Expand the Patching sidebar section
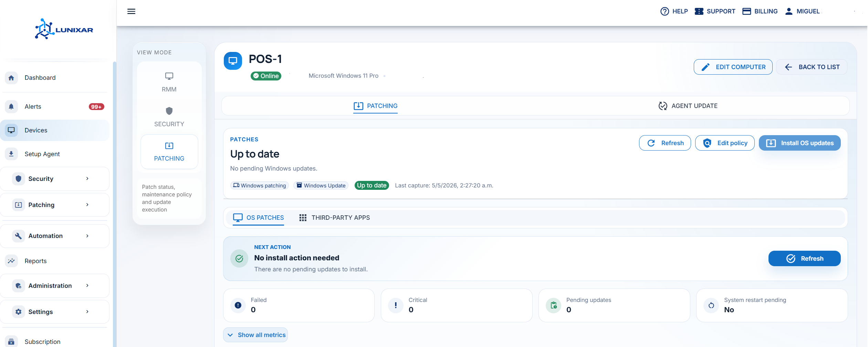 pyautogui.click(x=55, y=205)
